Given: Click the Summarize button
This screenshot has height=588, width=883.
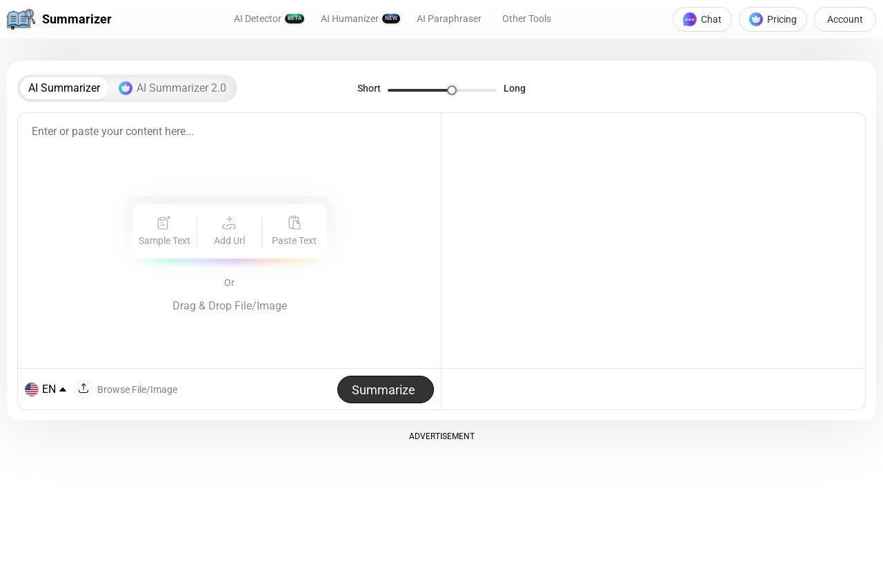Looking at the screenshot, I should pyautogui.click(x=386, y=389).
